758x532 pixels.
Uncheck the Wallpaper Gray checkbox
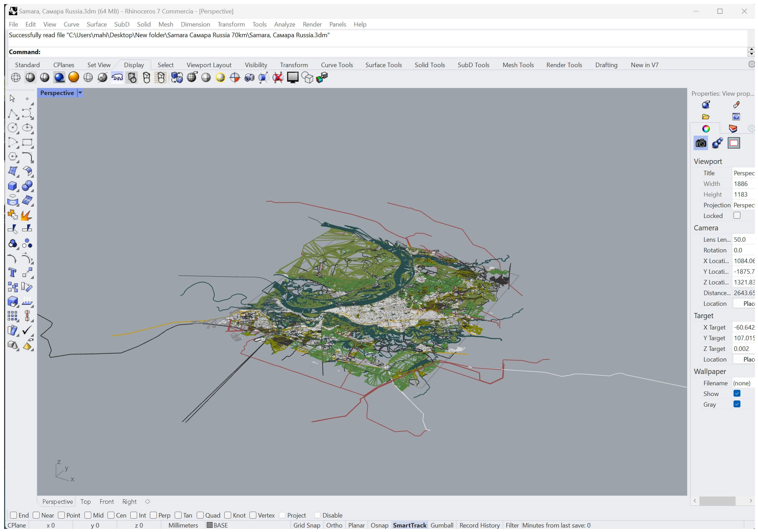pos(737,404)
